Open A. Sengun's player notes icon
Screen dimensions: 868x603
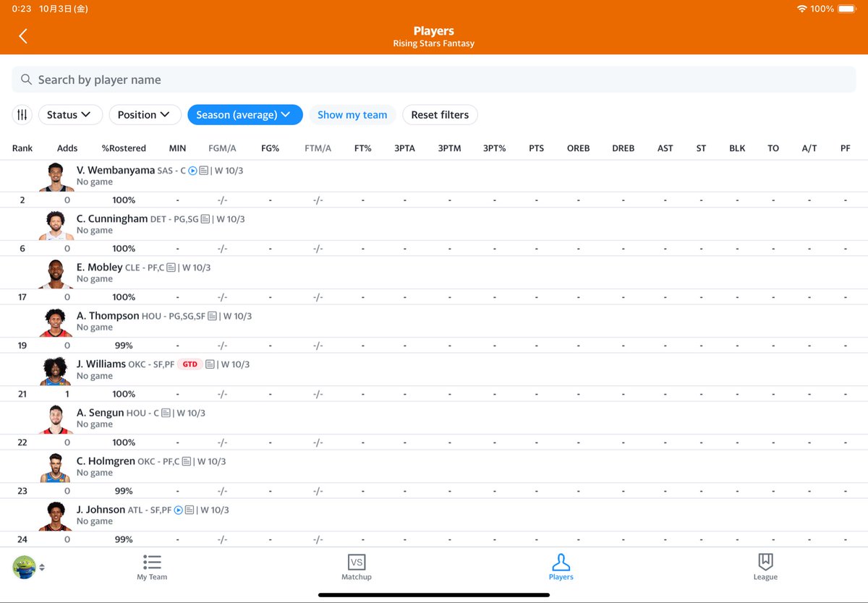tap(166, 413)
